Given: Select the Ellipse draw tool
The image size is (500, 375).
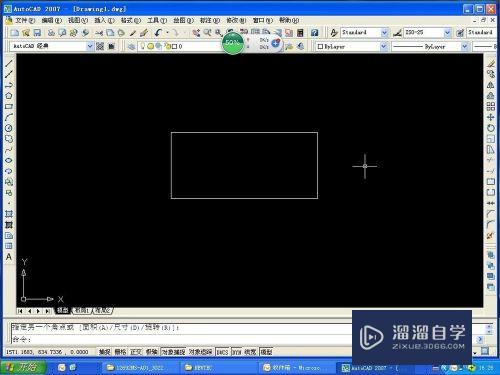Looking at the screenshot, I should (x=9, y=160).
